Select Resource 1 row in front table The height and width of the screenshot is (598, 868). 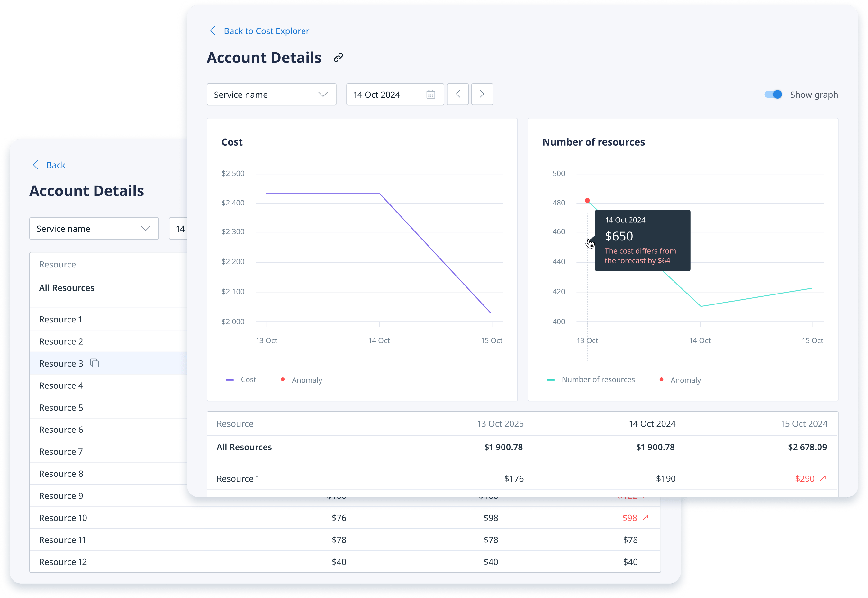tap(523, 478)
